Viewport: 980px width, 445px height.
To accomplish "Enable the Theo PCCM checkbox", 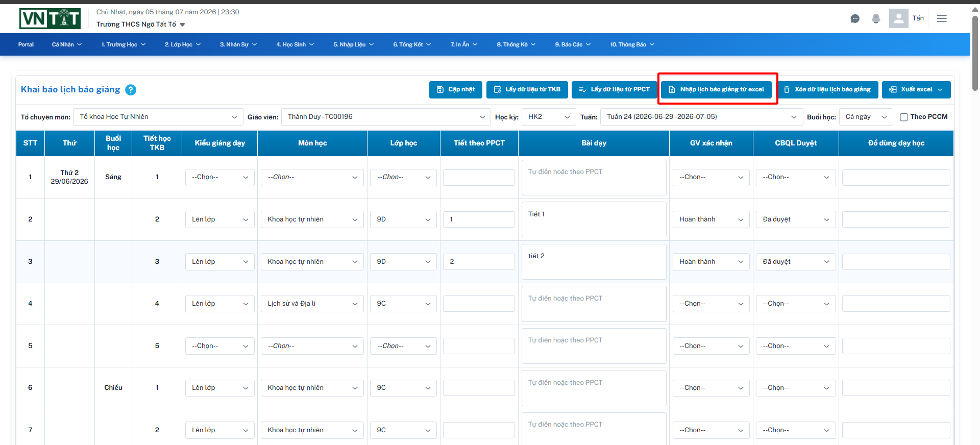I will click(904, 117).
